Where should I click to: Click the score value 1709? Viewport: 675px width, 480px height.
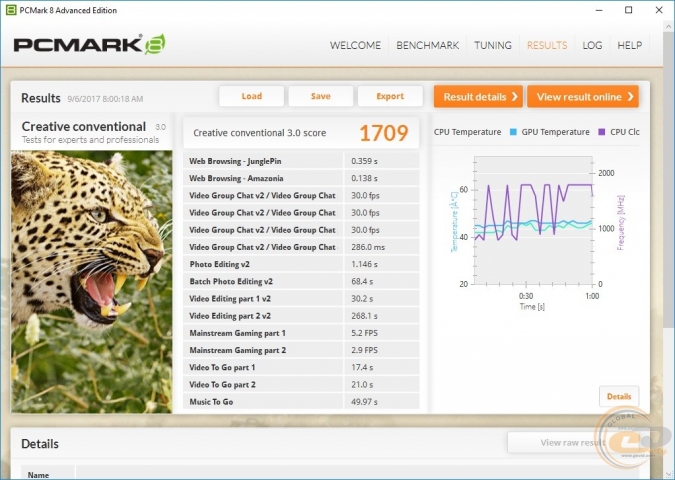point(384,133)
